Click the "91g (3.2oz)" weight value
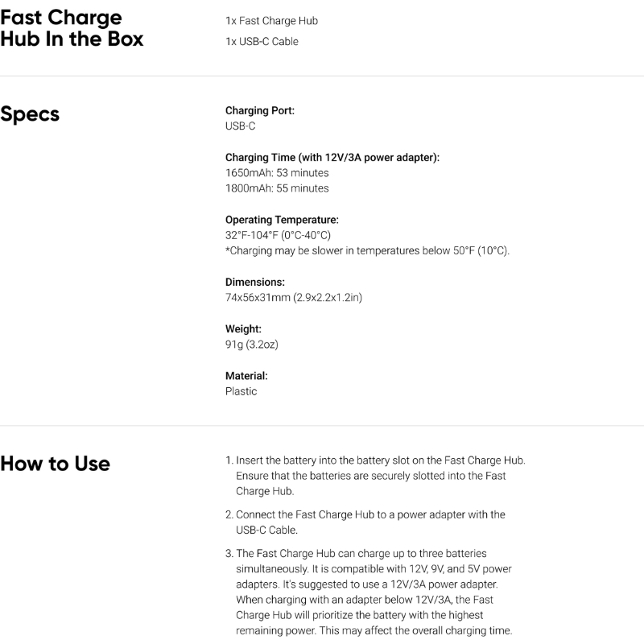The height and width of the screenshot is (644, 644). pyautogui.click(x=252, y=345)
